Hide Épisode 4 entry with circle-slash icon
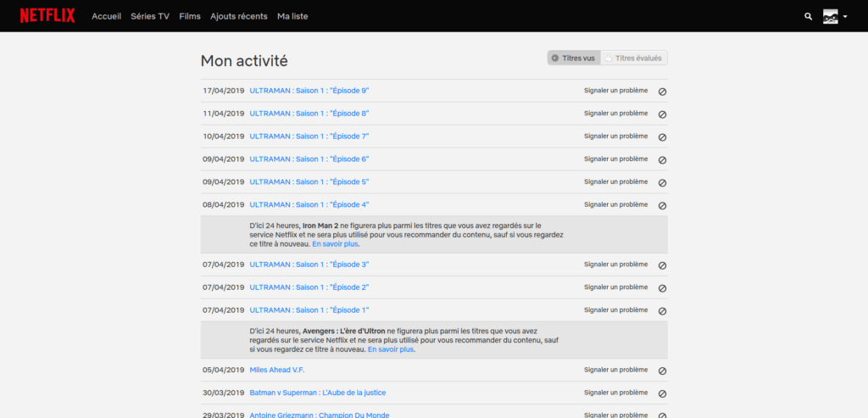Image resolution: width=868 pixels, height=418 pixels. coord(662,205)
